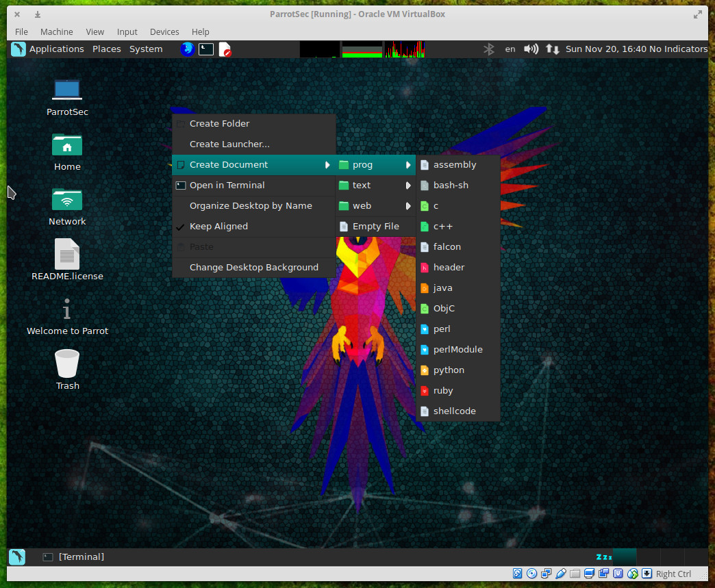Click the VirtualBox network adapter status icon

click(x=546, y=574)
